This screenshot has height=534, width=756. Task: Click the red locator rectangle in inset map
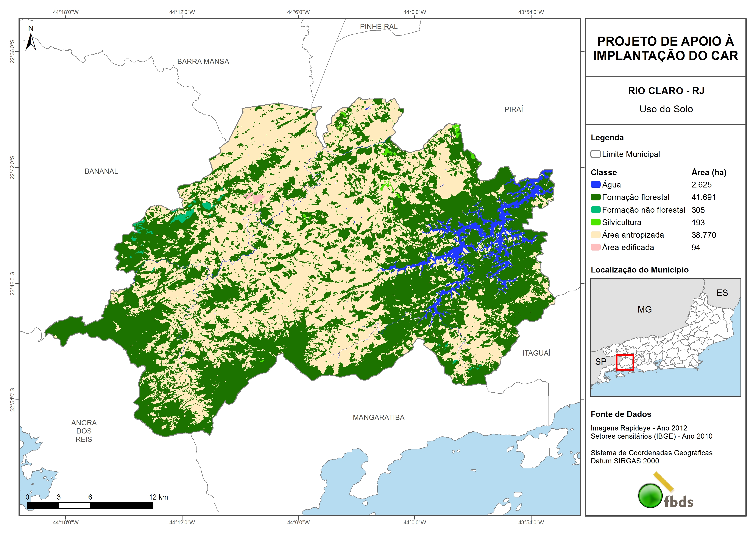pos(625,362)
